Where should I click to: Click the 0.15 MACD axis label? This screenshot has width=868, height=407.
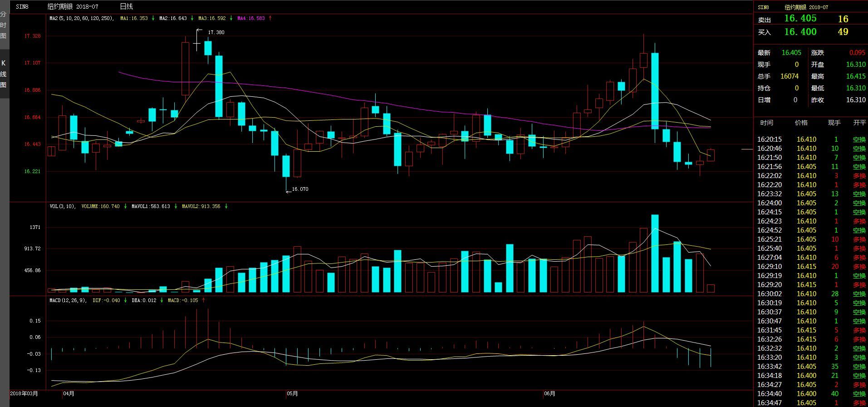tap(35, 321)
